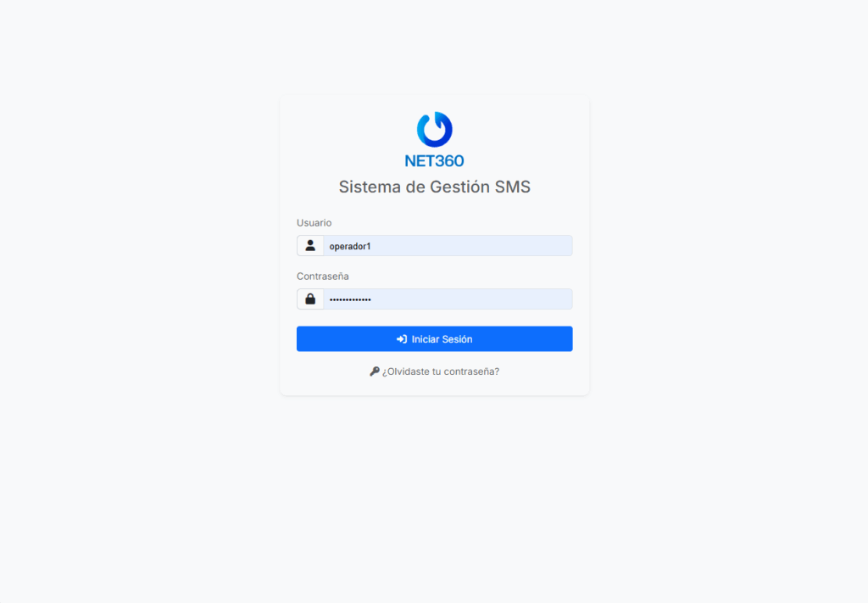The image size is (868, 603).
Task: Click the Sistema de Gestión SMS heading
Action: tap(435, 187)
